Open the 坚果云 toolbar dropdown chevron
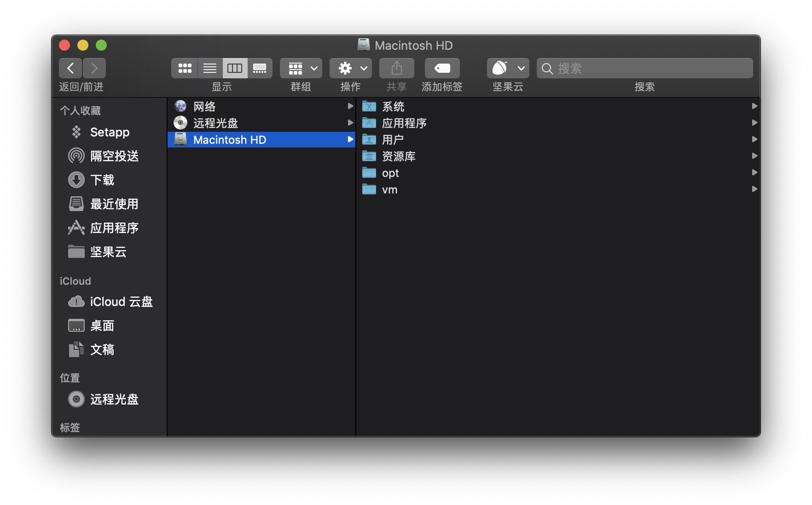Image resolution: width=812 pixels, height=505 pixels. pos(521,68)
